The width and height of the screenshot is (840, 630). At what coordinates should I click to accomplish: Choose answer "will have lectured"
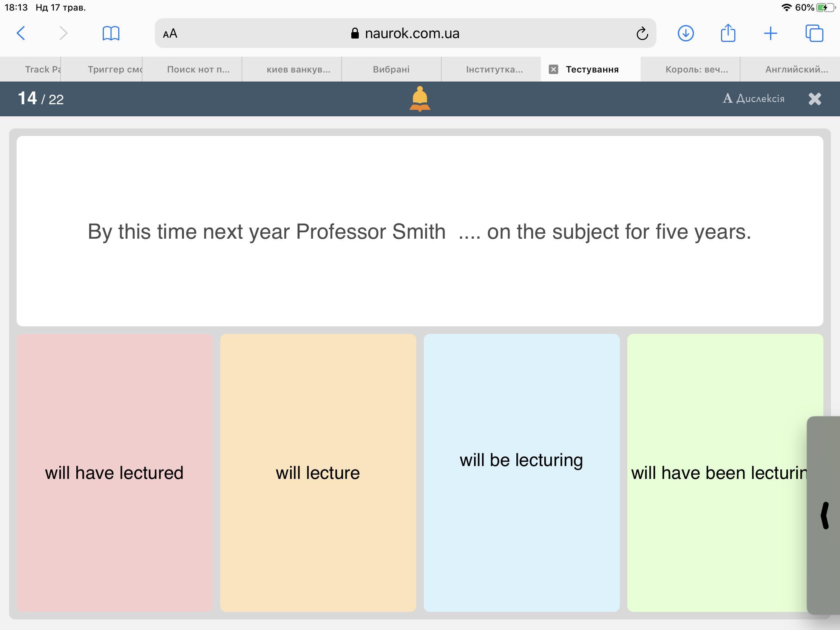pos(114,473)
